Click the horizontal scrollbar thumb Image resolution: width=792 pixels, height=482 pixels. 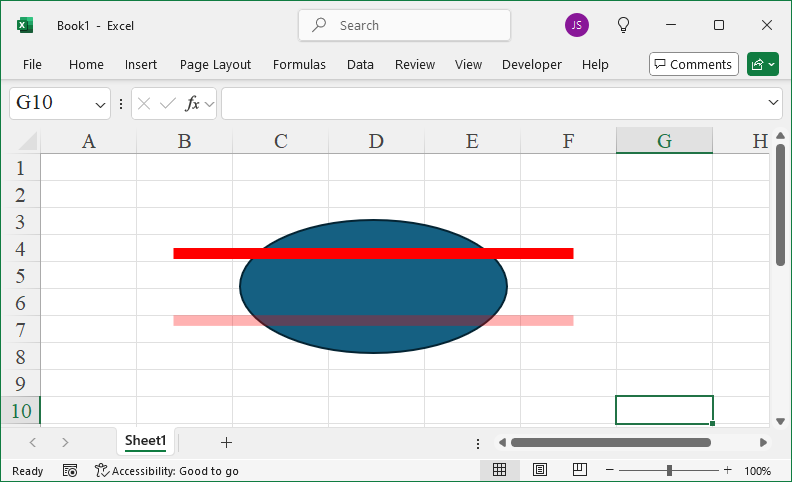pos(611,443)
